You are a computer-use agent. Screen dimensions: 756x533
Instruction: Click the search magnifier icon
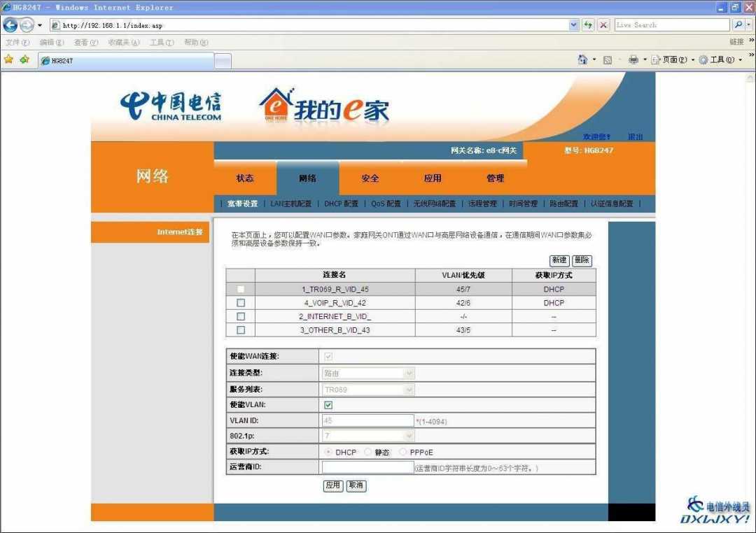(738, 24)
